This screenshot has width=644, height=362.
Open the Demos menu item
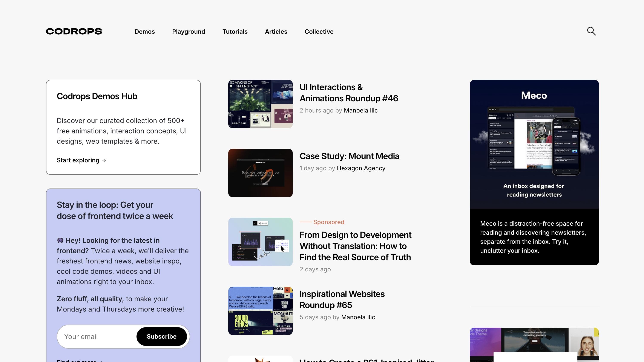[x=145, y=32]
